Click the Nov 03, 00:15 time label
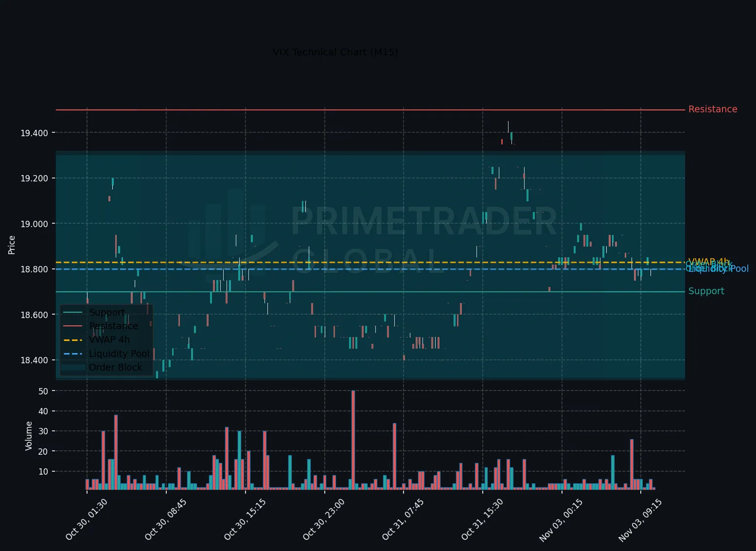756x551 pixels. tap(561, 520)
